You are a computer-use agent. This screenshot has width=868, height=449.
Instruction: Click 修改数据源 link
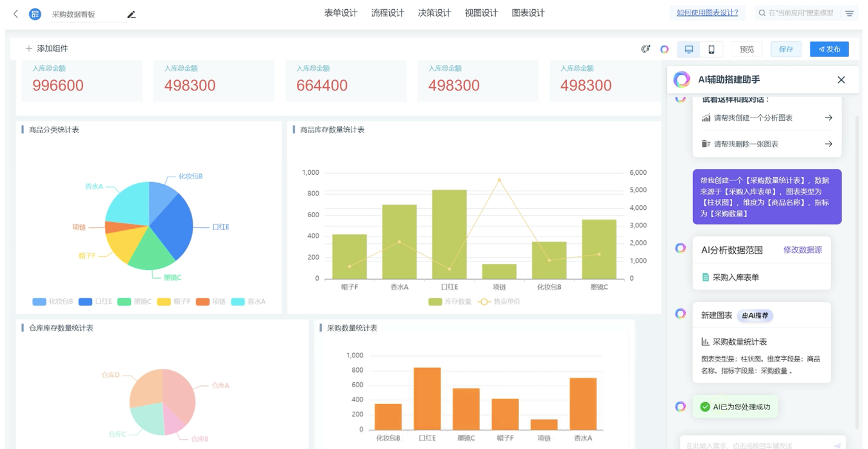coord(803,250)
